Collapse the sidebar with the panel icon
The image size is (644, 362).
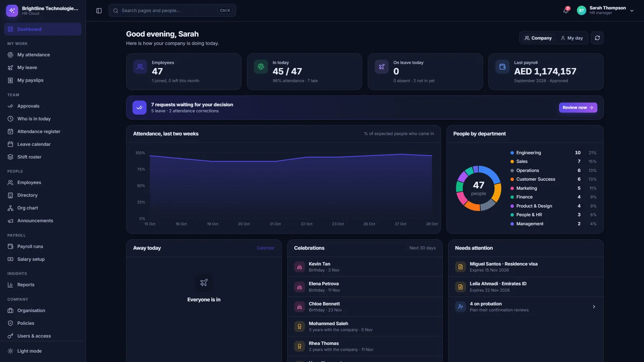tap(99, 10)
